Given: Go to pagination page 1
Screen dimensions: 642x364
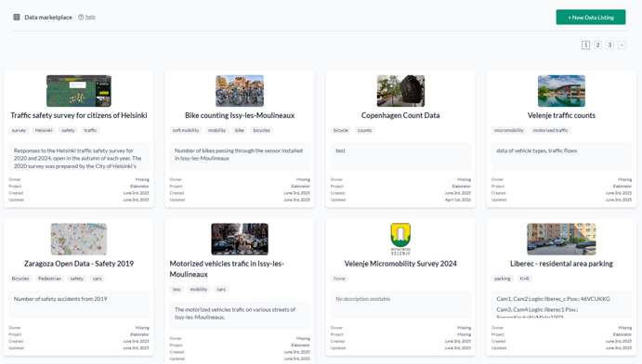Looking at the screenshot, I should (585, 45).
